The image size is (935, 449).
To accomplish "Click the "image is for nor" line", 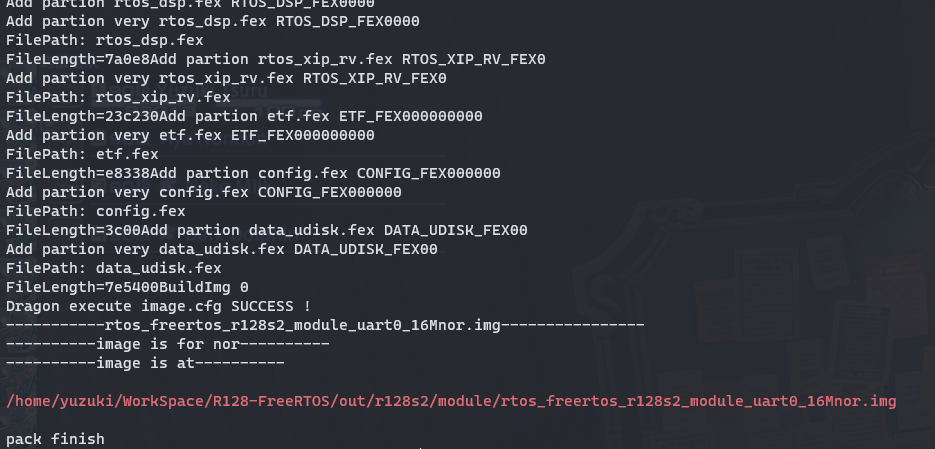I will point(167,344).
